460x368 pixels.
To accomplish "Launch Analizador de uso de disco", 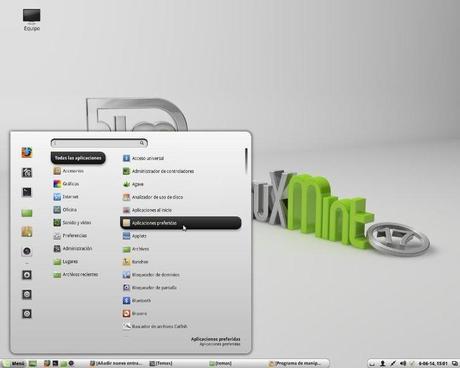I will pyautogui.click(x=153, y=197).
